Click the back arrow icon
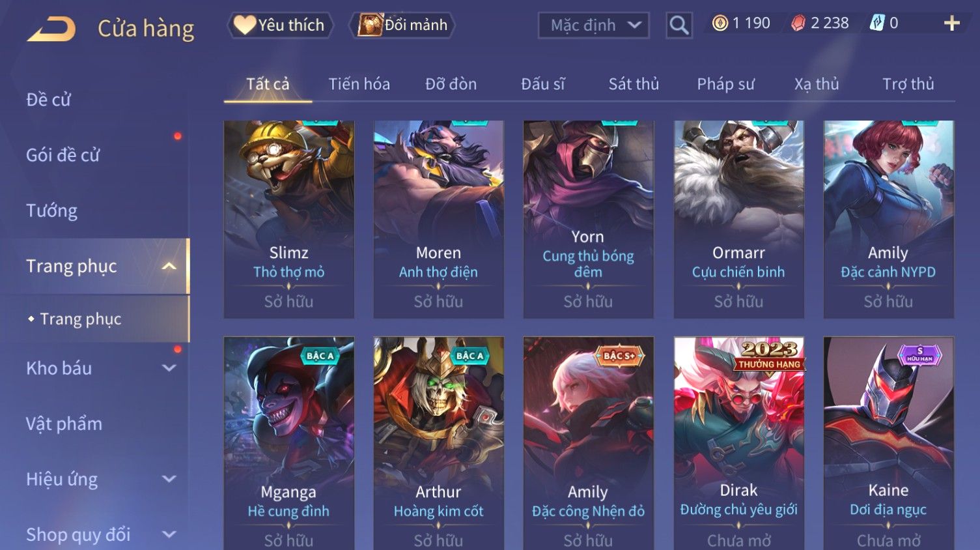 coord(51,29)
